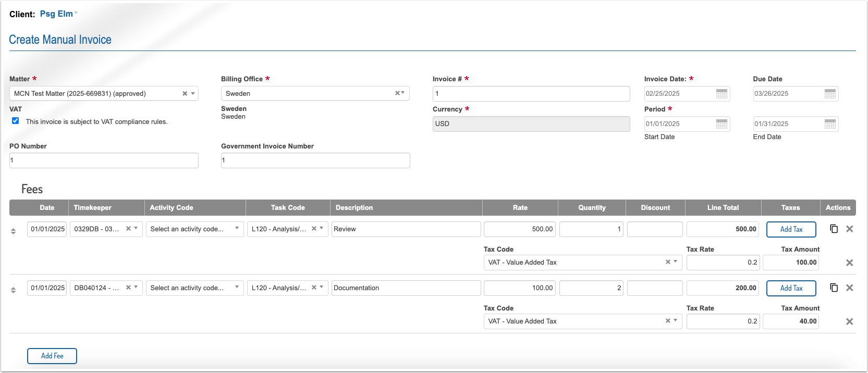This screenshot has height=373, width=868.
Task: Click date field on Review fee row
Action: [x=47, y=229]
